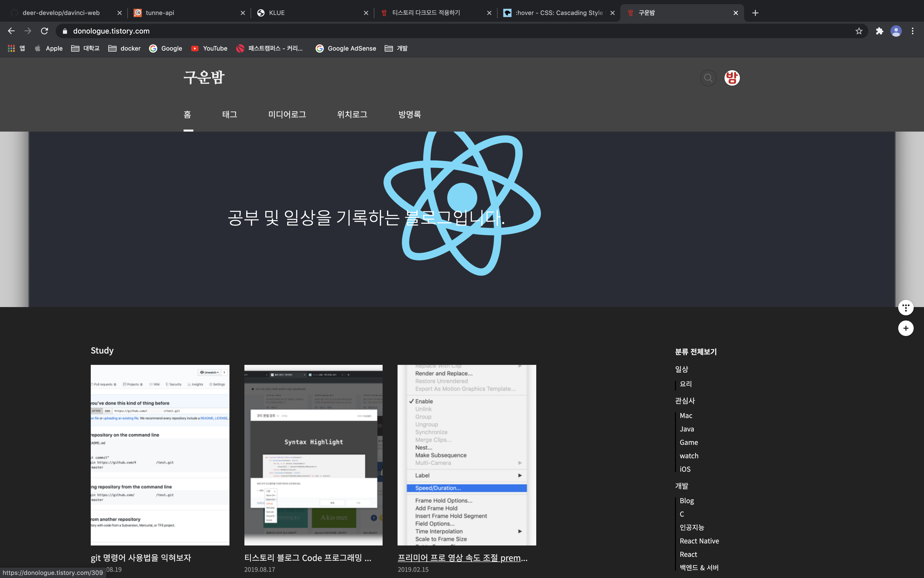Image resolution: width=924 pixels, height=578 pixels.
Task: Close the 티스토리 다크모드 적용하기 tab
Action: (489, 13)
